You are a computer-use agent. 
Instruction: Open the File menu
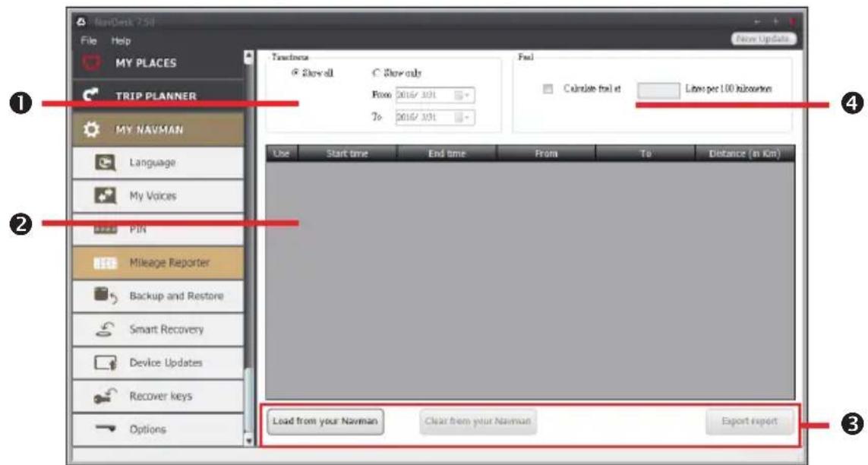click(x=89, y=40)
